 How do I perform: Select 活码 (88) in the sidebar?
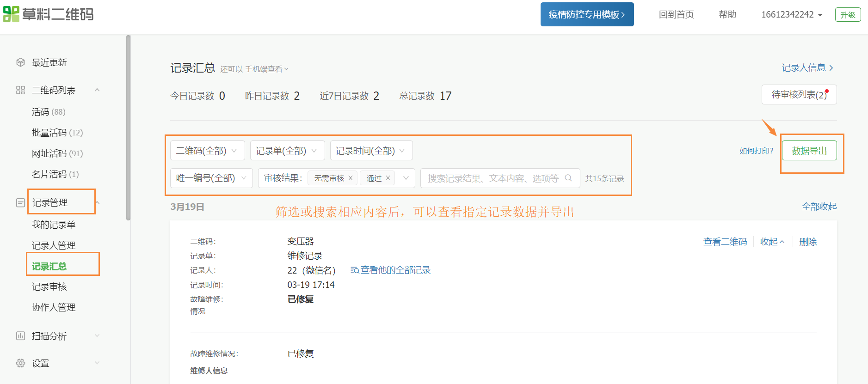tap(49, 112)
